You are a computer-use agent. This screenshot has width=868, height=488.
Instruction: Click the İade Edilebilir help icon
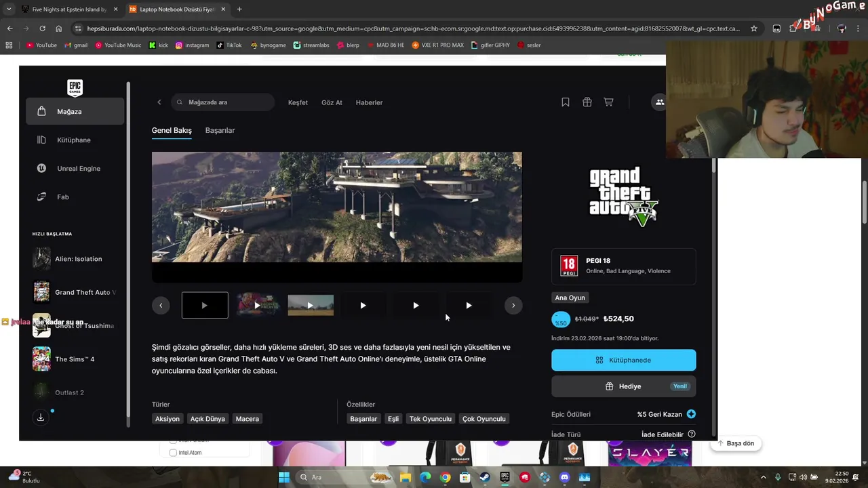[692, 434]
